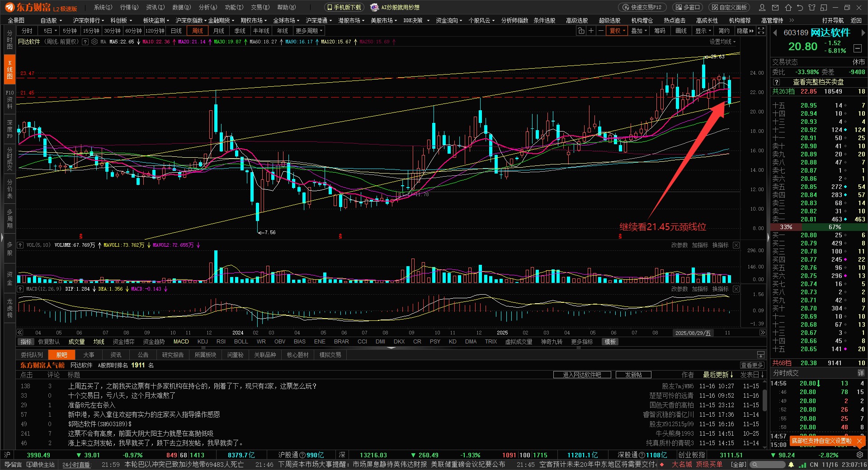Image resolution: width=868 pixels, height=470 pixels.
Task: Click the lock icon in chart toolbar
Action: tap(581, 31)
